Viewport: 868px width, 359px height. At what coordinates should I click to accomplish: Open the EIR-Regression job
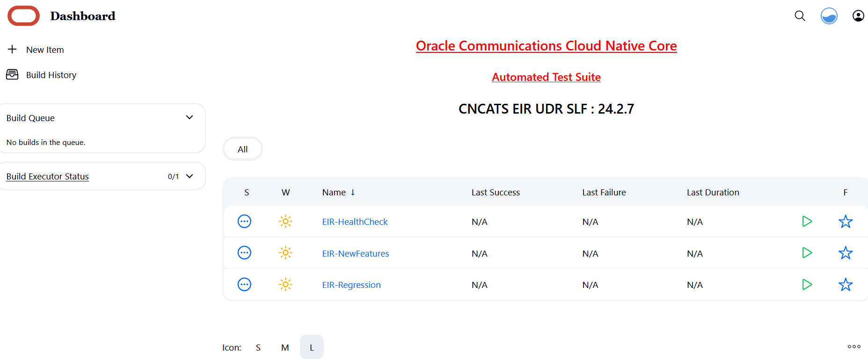351,285
